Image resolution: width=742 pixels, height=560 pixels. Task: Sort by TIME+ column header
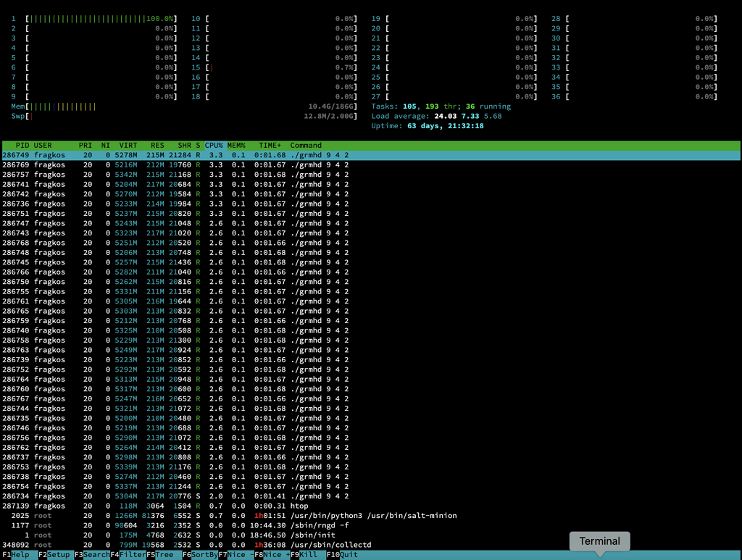tap(270, 145)
